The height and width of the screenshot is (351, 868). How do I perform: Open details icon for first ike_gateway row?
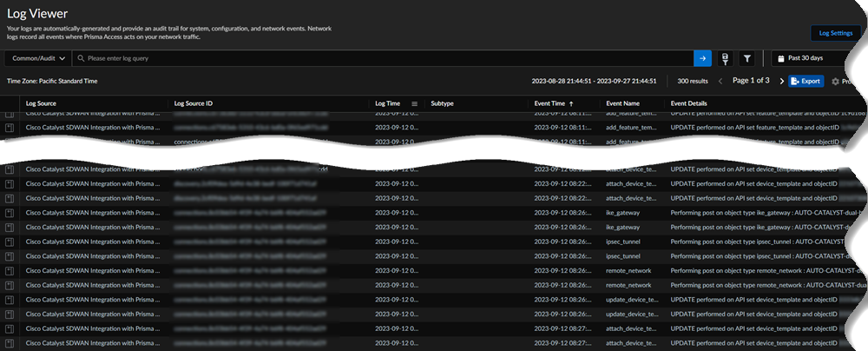[x=10, y=213]
